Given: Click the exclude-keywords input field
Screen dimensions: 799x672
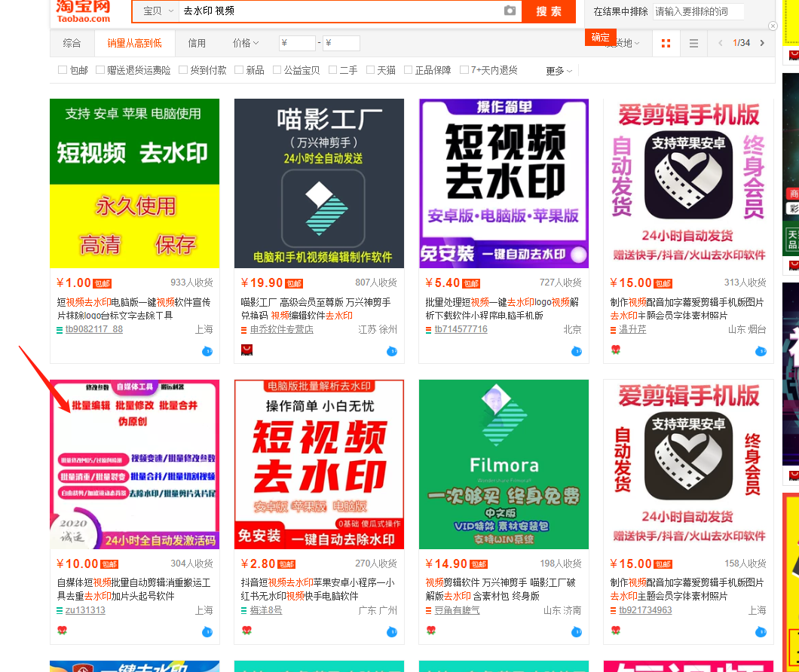Looking at the screenshot, I should (698, 12).
